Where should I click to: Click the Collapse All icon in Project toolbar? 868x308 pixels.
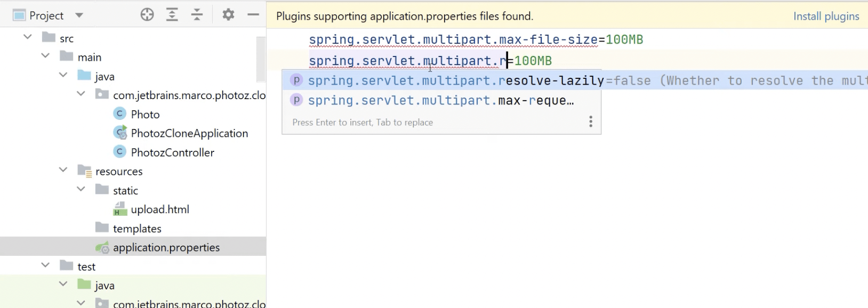(x=197, y=15)
